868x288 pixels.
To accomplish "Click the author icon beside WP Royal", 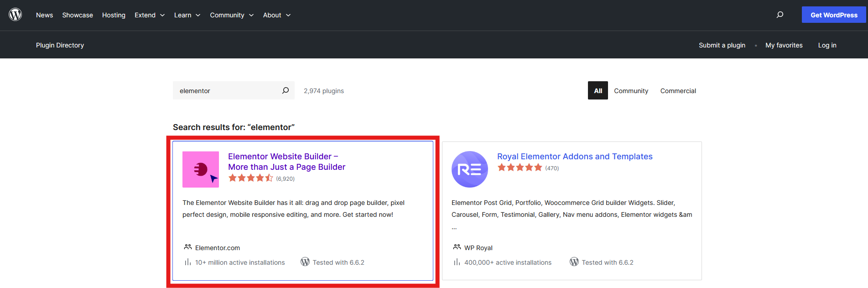I will coord(457,247).
